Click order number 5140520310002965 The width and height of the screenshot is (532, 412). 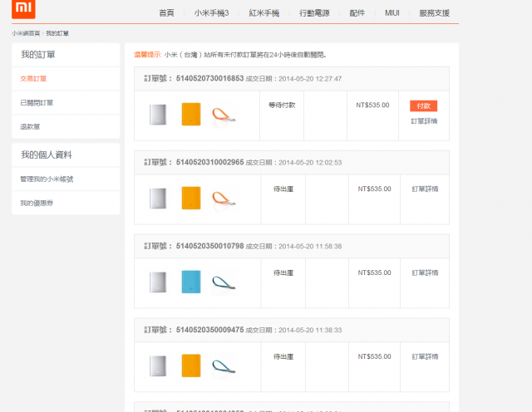coord(209,162)
